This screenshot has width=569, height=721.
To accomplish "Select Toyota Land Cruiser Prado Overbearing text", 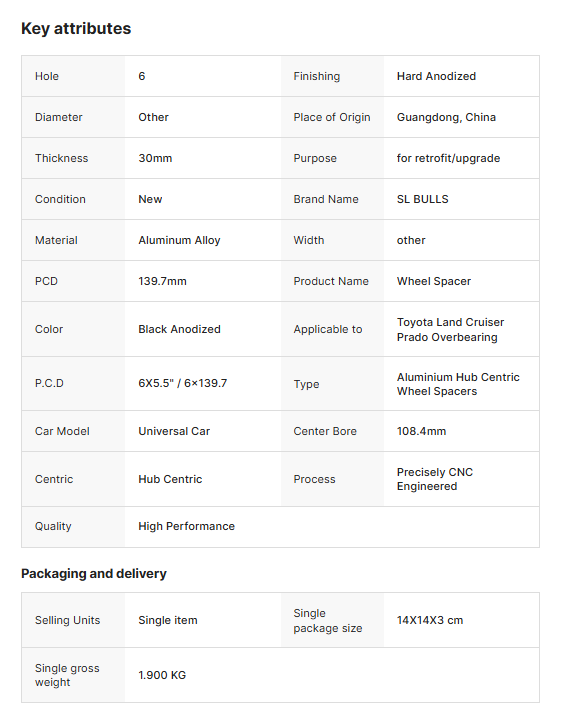I will point(450,329).
